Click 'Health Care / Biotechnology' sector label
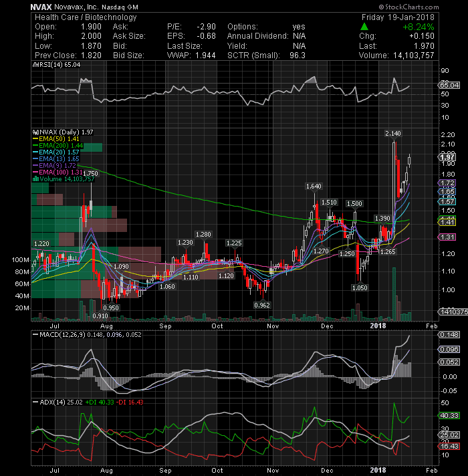This screenshot has height=476, width=468. 86,17
